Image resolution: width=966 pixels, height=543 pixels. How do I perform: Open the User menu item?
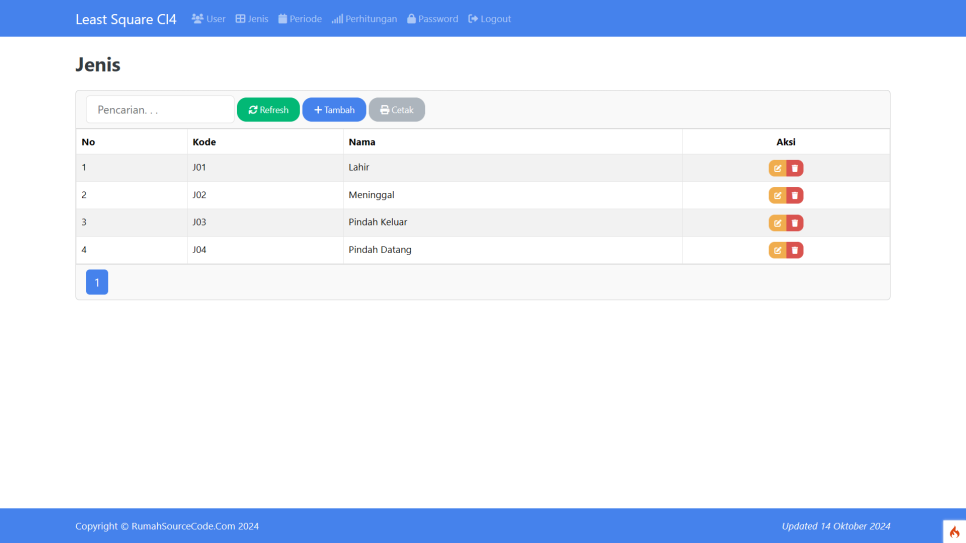click(208, 19)
